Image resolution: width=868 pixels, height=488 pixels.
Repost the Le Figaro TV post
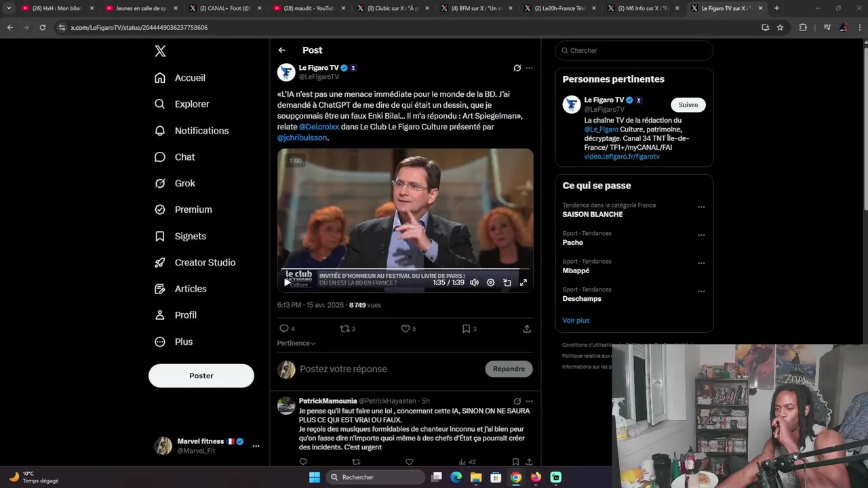[344, 329]
